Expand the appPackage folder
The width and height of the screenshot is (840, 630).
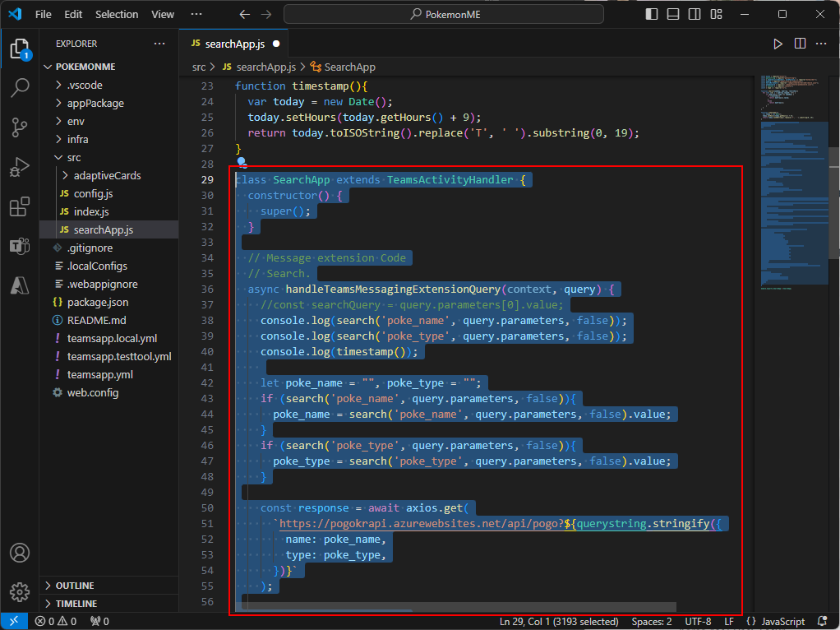109,103
